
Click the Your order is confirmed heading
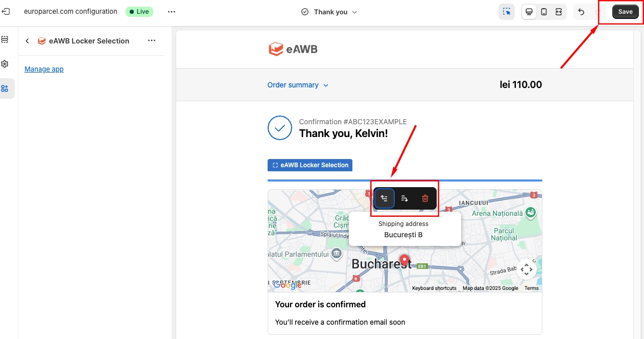tap(320, 304)
